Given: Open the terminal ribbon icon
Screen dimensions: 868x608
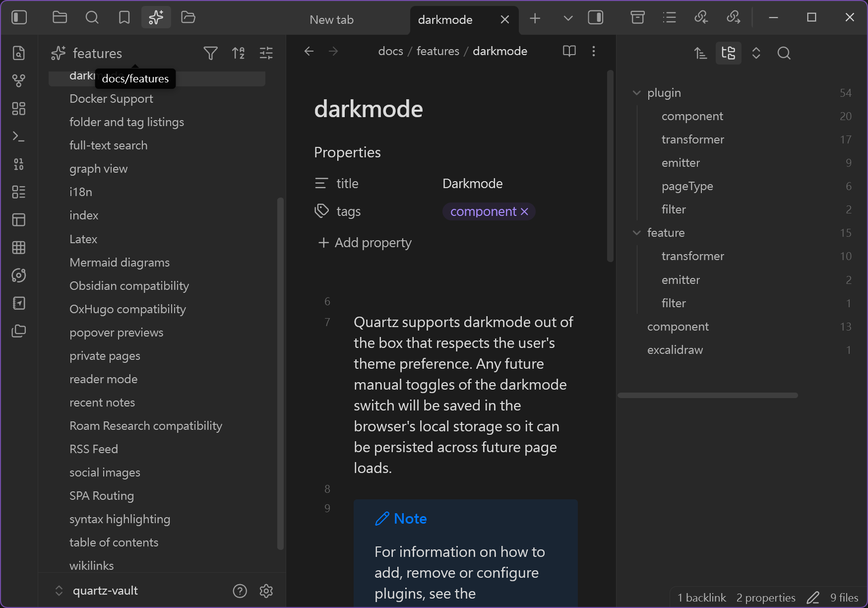Looking at the screenshot, I should pos(19,136).
